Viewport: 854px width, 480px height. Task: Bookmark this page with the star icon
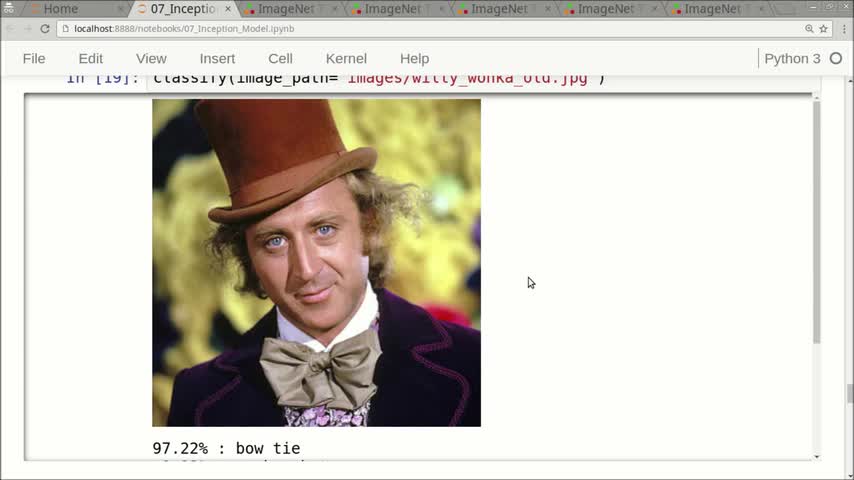point(824,29)
